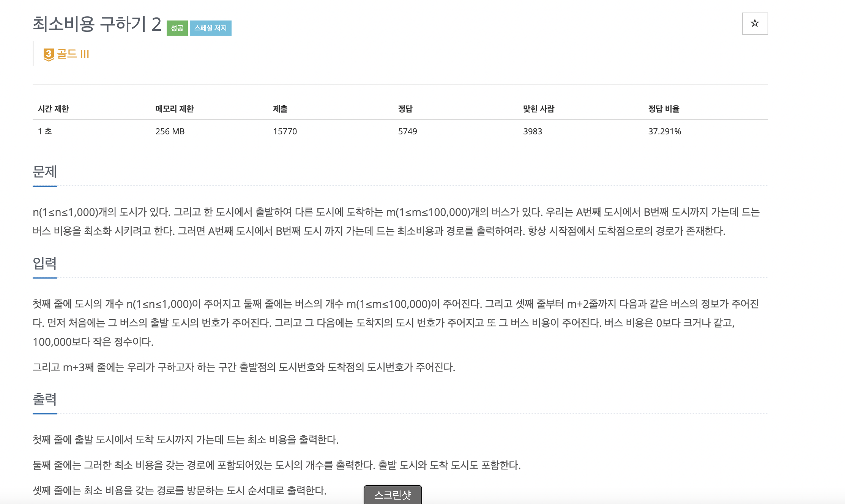Click the 정답 column header
This screenshot has height=504, width=845.
coord(405,109)
